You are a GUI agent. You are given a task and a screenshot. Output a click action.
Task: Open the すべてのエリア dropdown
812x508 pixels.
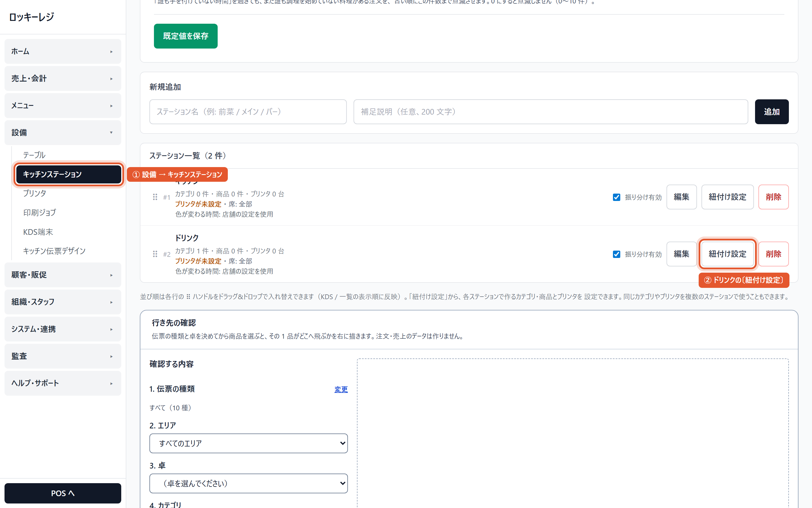coord(248,443)
